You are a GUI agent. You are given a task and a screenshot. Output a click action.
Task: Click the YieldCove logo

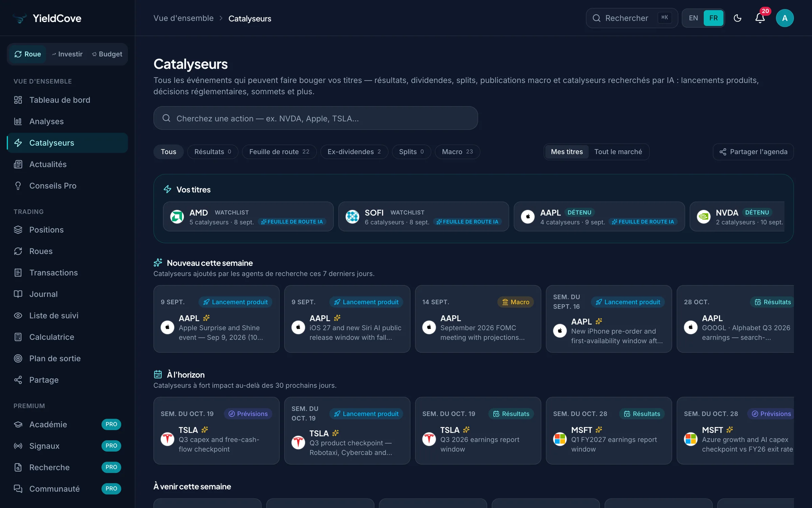coord(47,18)
